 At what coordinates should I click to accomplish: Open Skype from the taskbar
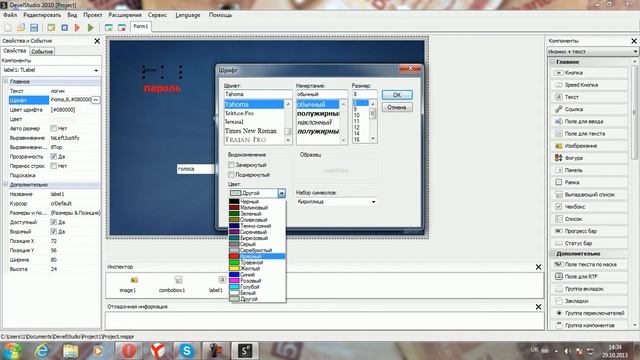click(187, 351)
